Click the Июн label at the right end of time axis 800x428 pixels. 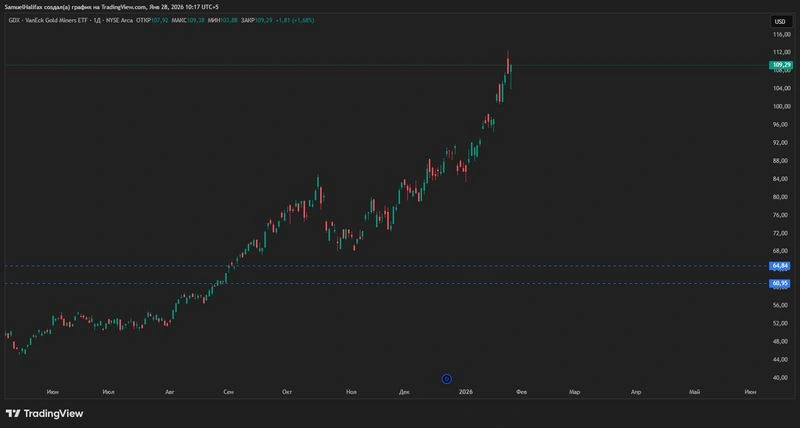click(749, 392)
